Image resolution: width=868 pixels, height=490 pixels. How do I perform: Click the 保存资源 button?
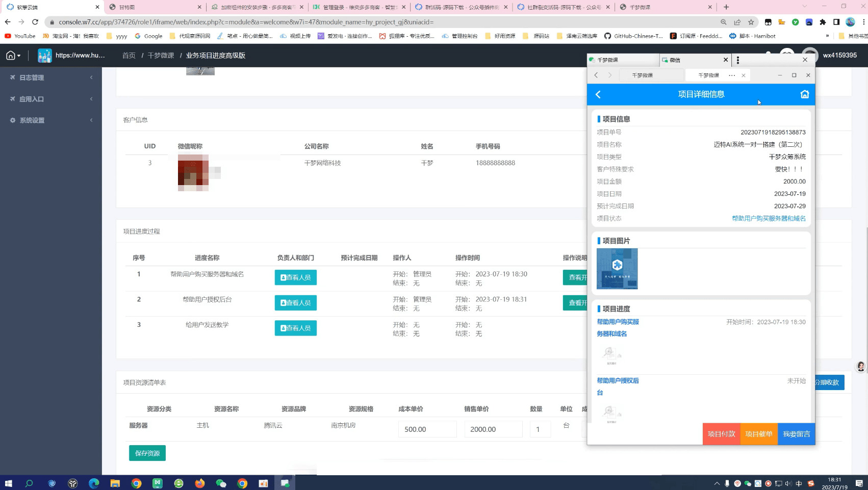coord(147,453)
